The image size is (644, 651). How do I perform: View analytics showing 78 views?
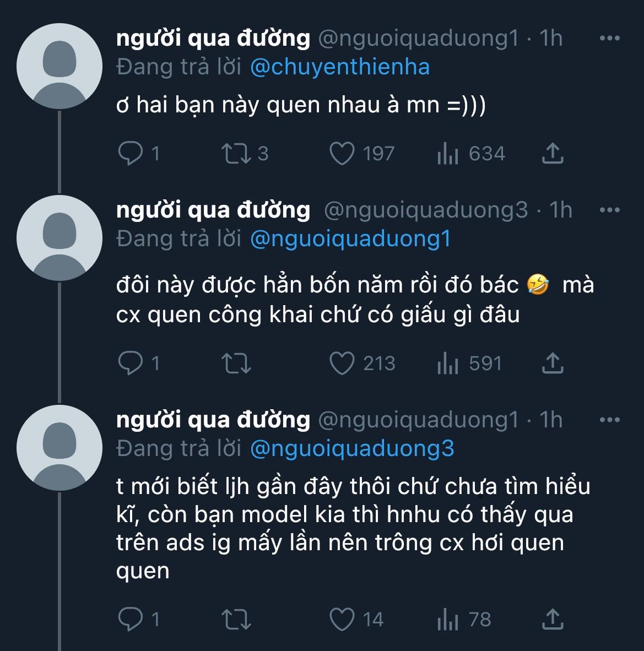pyautogui.click(x=448, y=620)
